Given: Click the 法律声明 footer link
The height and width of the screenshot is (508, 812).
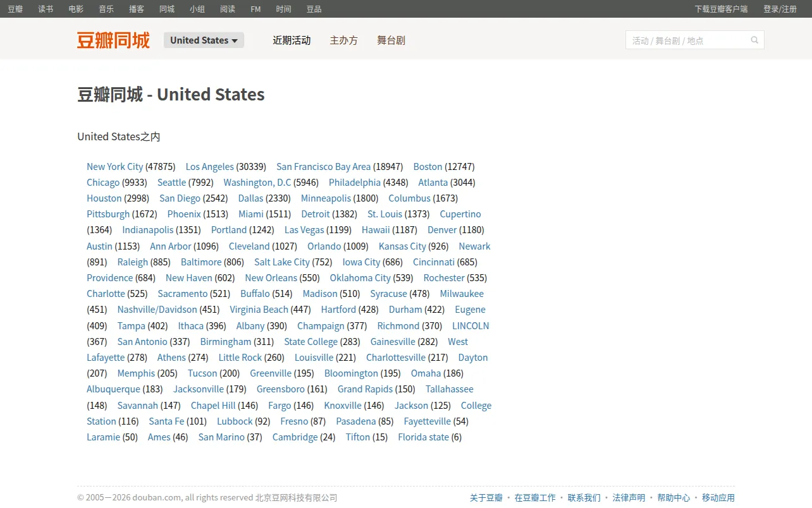Looking at the screenshot, I should [x=629, y=498].
